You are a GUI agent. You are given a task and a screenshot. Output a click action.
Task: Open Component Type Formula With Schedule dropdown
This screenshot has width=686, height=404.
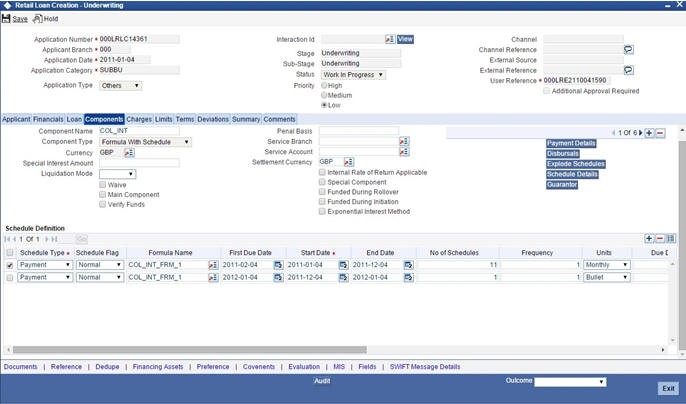(145, 142)
